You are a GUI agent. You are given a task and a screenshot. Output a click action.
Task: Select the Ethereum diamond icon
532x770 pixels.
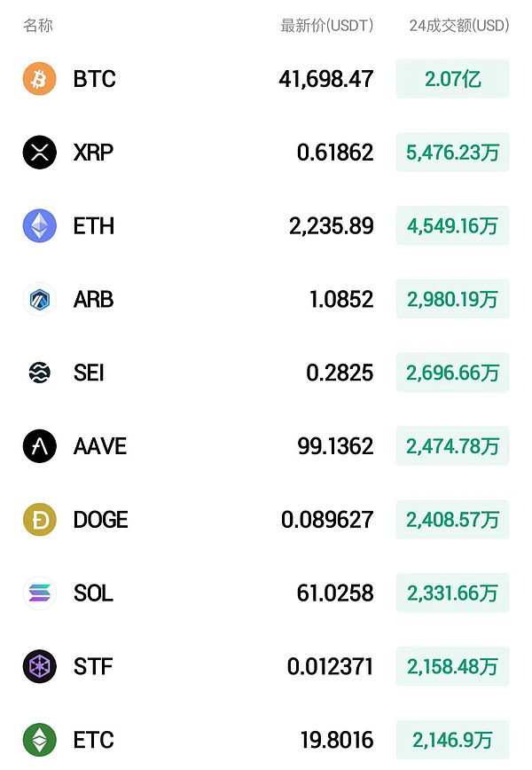click(x=39, y=226)
